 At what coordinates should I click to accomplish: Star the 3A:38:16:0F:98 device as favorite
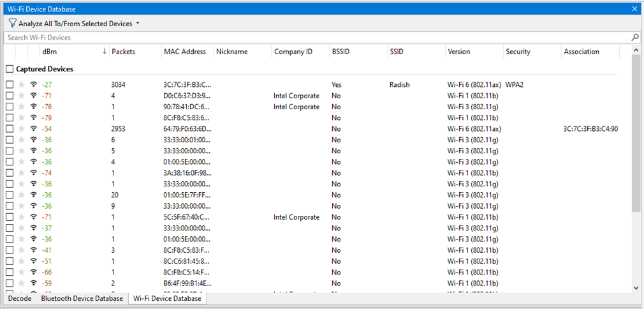tap(21, 173)
